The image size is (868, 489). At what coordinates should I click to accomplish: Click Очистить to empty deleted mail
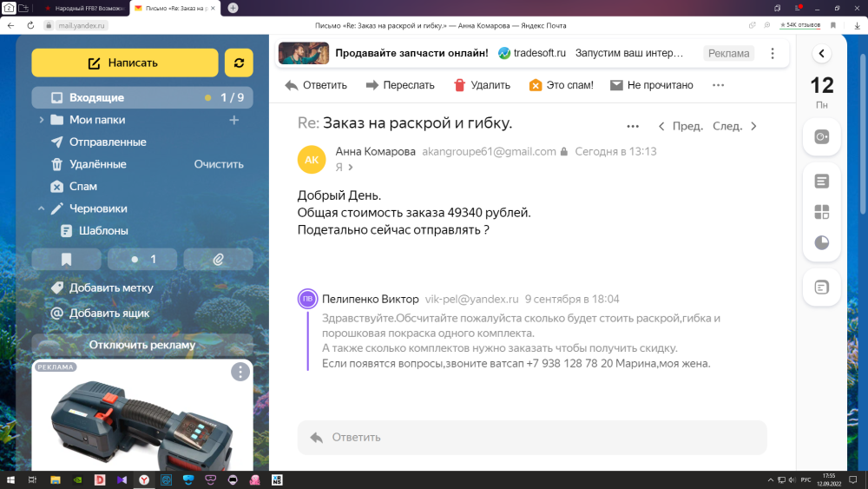[219, 164]
